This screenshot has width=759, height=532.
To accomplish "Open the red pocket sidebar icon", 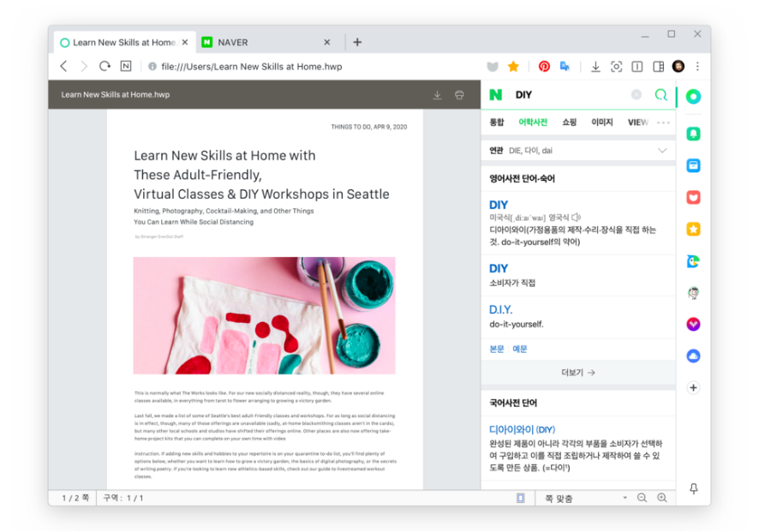I will pyautogui.click(x=693, y=198).
